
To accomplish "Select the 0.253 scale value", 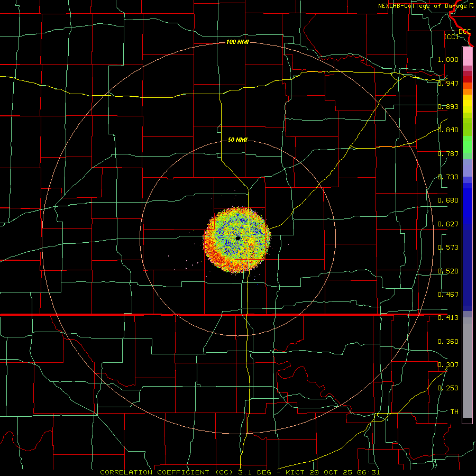I will [x=448, y=388].
